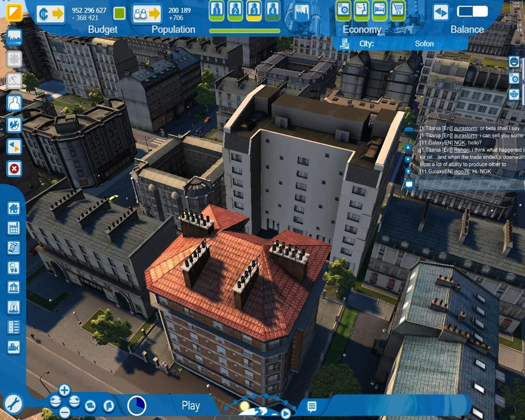The image size is (525, 420).
Task: Click the red X close icon
Action: pyautogui.click(x=14, y=169)
